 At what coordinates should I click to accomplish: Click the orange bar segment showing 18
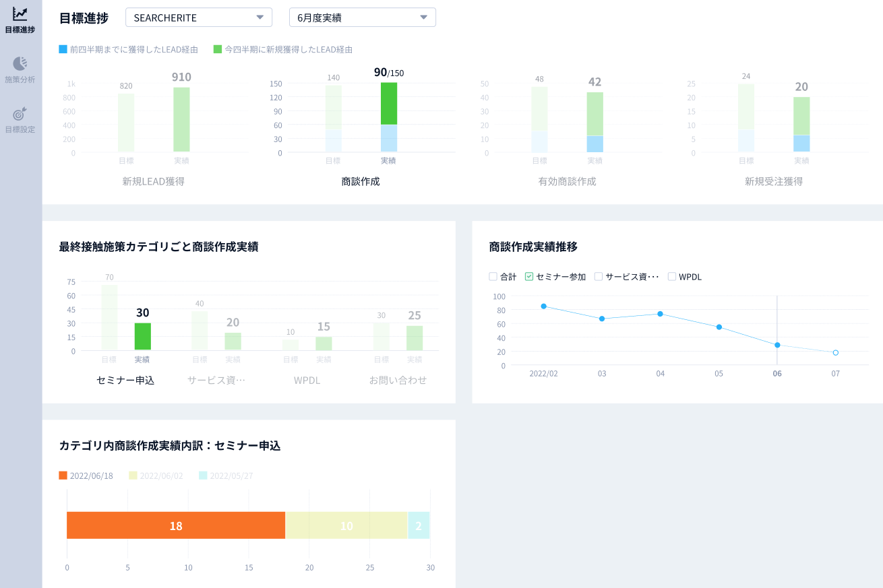point(176,525)
